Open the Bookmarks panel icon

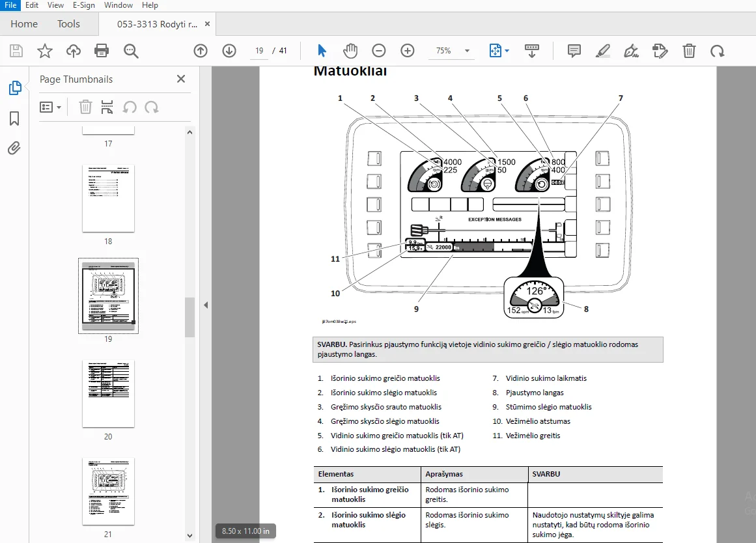tap(14, 118)
